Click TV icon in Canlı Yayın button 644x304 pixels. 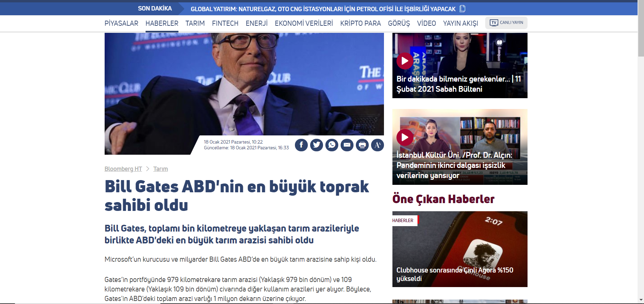click(494, 23)
